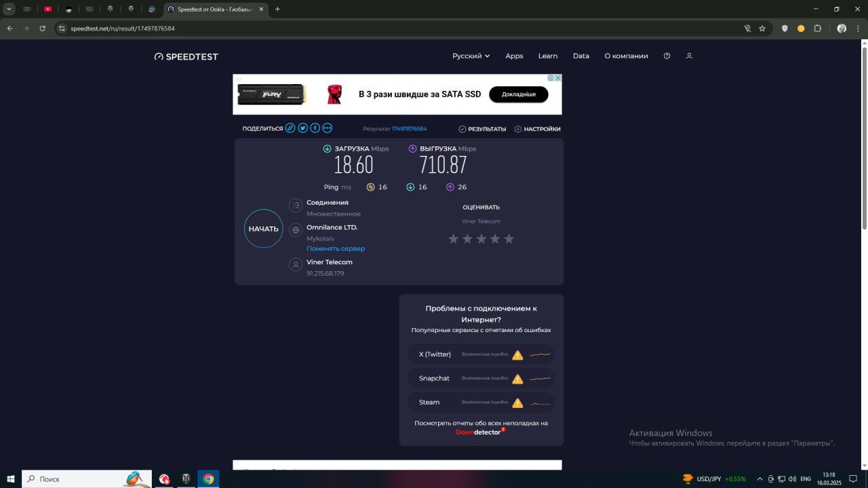Click the Windows taskbar search box
The width and height of the screenshot is (868, 488).
pos(87,479)
